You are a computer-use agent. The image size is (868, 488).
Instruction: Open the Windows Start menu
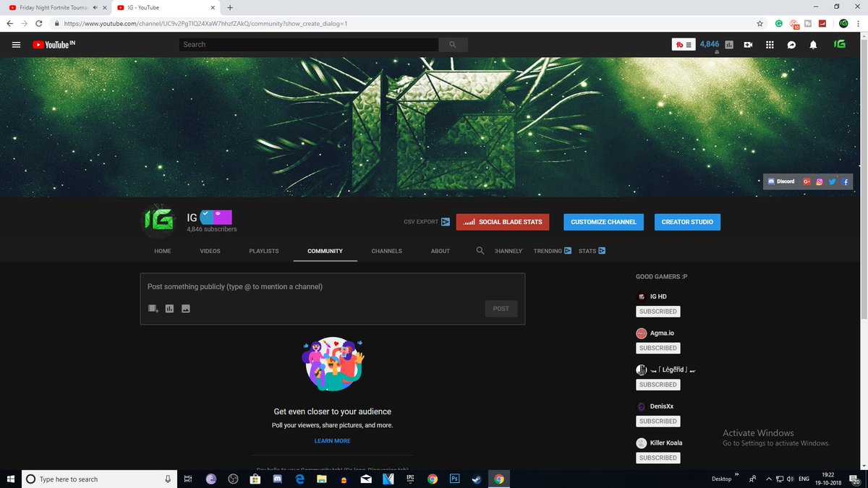click(x=10, y=479)
